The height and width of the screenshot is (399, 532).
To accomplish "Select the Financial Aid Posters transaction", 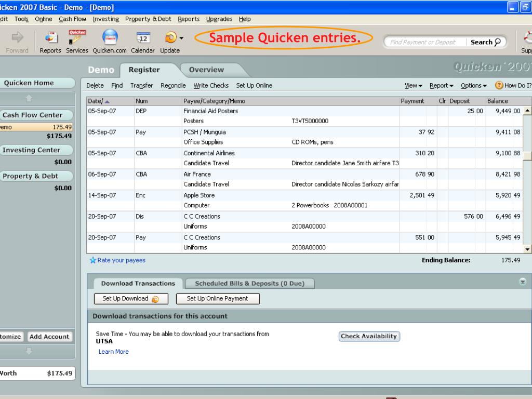I will [x=304, y=116].
